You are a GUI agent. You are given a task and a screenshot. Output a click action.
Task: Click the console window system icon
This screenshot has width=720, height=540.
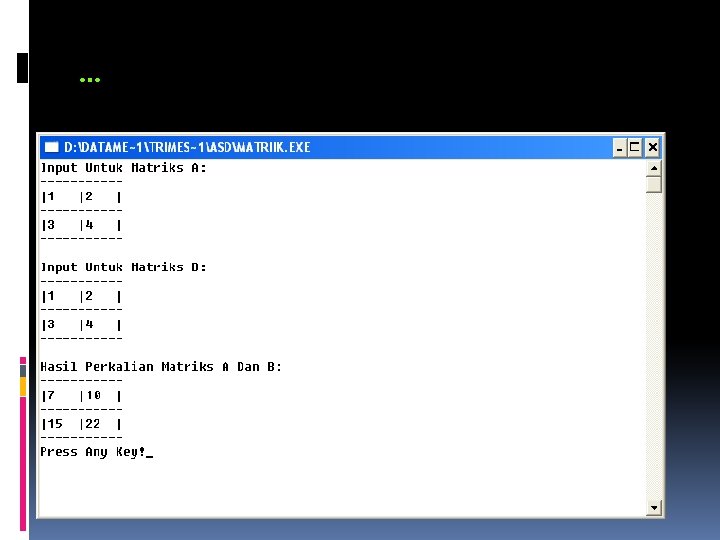[51, 147]
